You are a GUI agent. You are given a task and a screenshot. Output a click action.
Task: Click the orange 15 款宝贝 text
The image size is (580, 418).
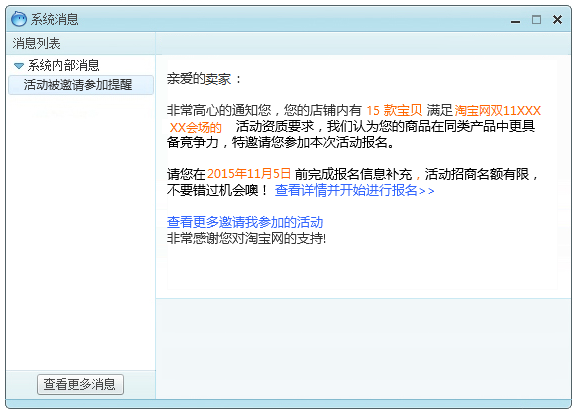pos(394,110)
